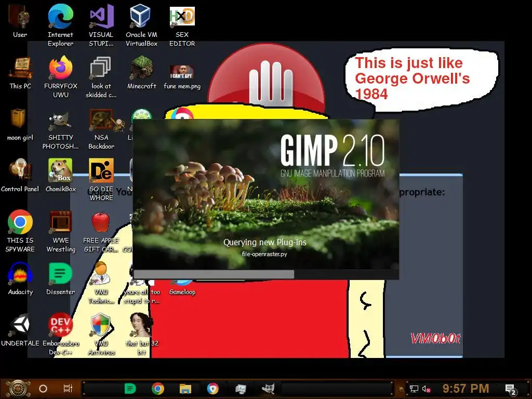
Task: Launch the Audacity desktop shortcut
Action: pos(20,278)
